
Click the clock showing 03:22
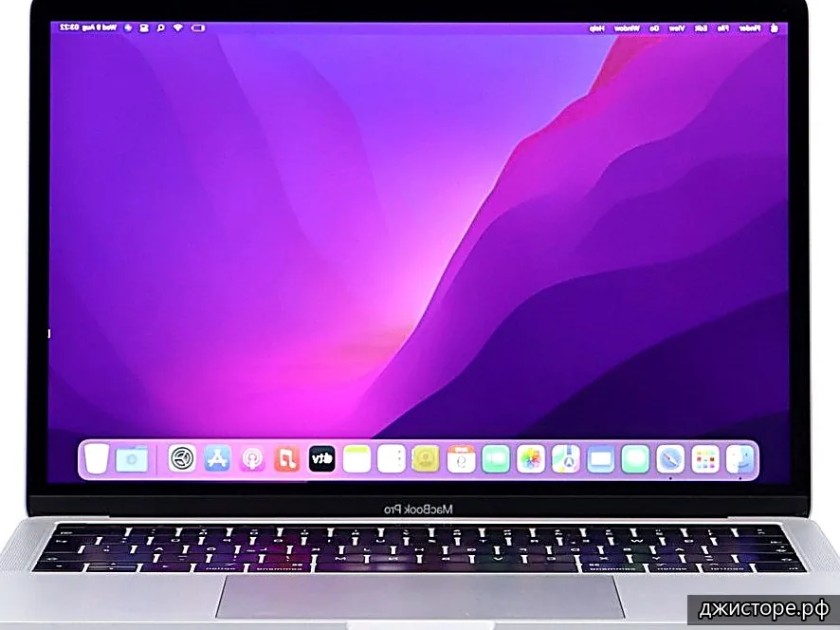(69, 28)
